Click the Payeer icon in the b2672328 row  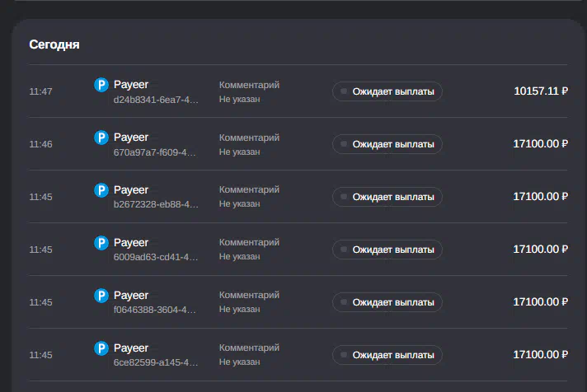[101, 190]
